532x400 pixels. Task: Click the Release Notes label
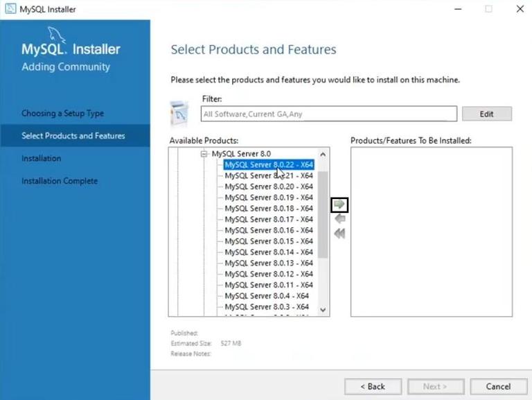click(x=190, y=354)
